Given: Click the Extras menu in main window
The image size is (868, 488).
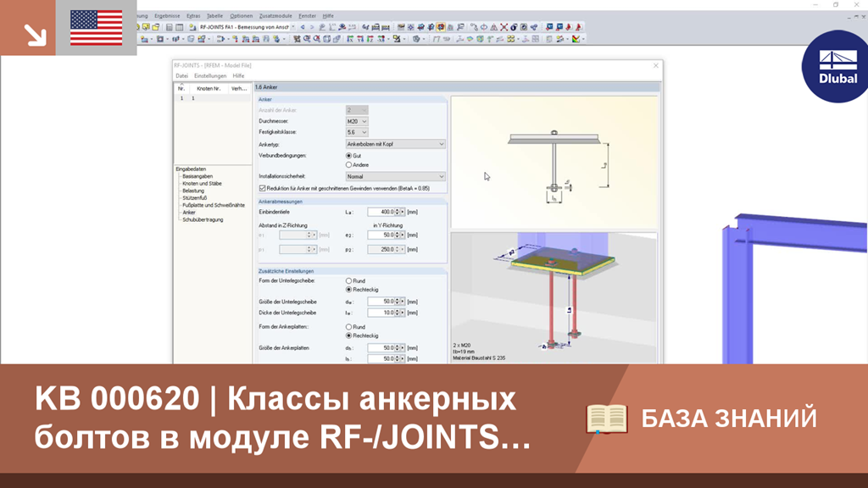Looking at the screenshot, I should tap(193, 16).
